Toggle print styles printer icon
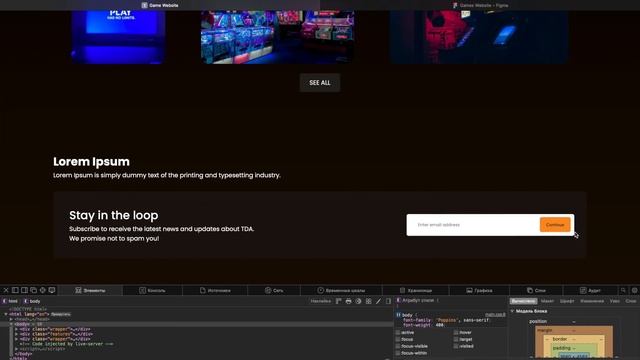The width and height of the screenshot is (640, 360). (348, 301)
